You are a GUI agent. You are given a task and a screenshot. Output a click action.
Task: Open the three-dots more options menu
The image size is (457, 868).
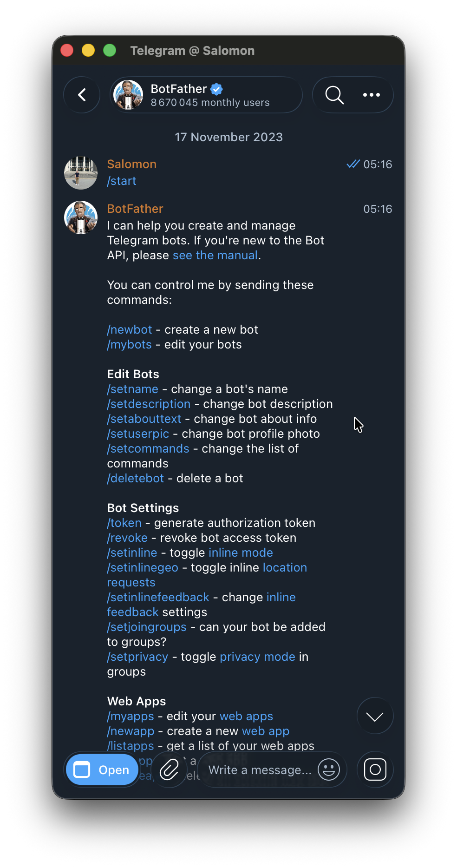click(x=372, y=95)
